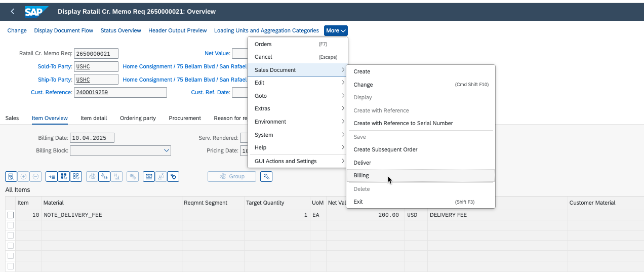Switch to the Item detail tab
The height and width of the screenshot is (272, 644).
coord(94,118)
